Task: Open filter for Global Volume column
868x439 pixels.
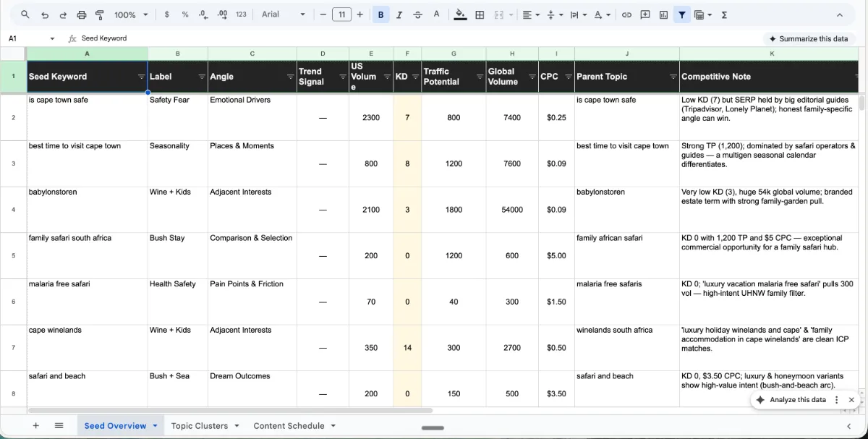Action: pyautogui.click(x=532, y=77)
